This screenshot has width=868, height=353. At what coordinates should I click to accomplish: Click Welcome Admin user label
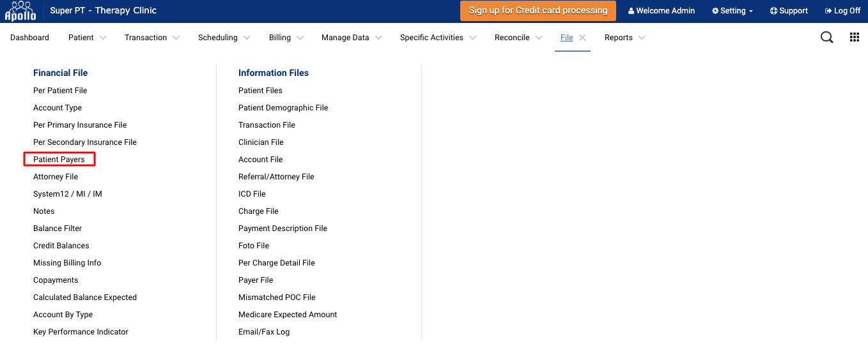(662, 11)
